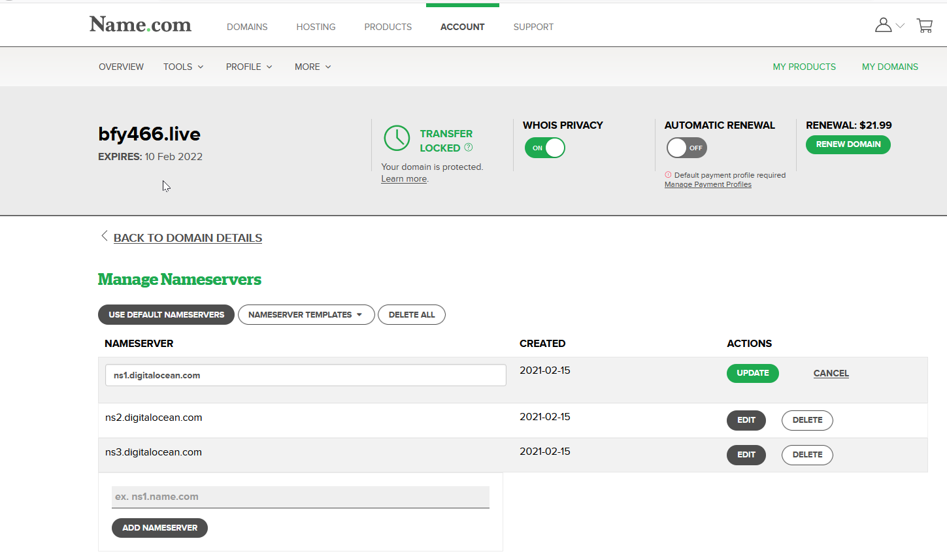Screen dimensions: 947x560
Task: Enable the Automatic Renewal toggle
Action: (686, 148)
